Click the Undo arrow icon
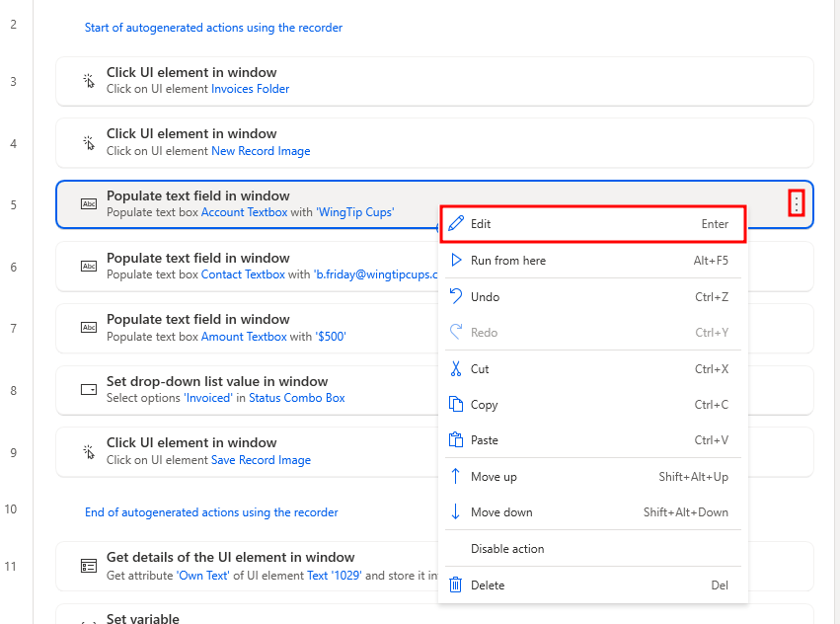Screen dimensions: 840x624 [457, 296]
